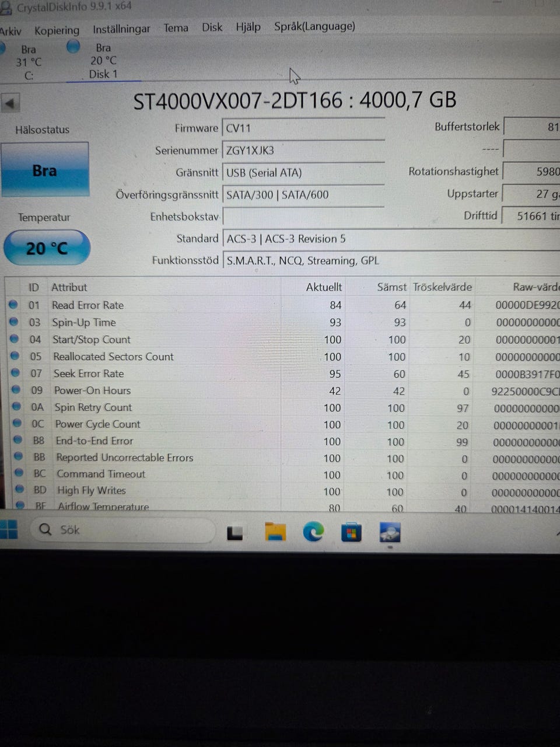Click the Firmware field showing CV11
The image size is (560, 747).
pyautogui.click(x=303, y=128)
